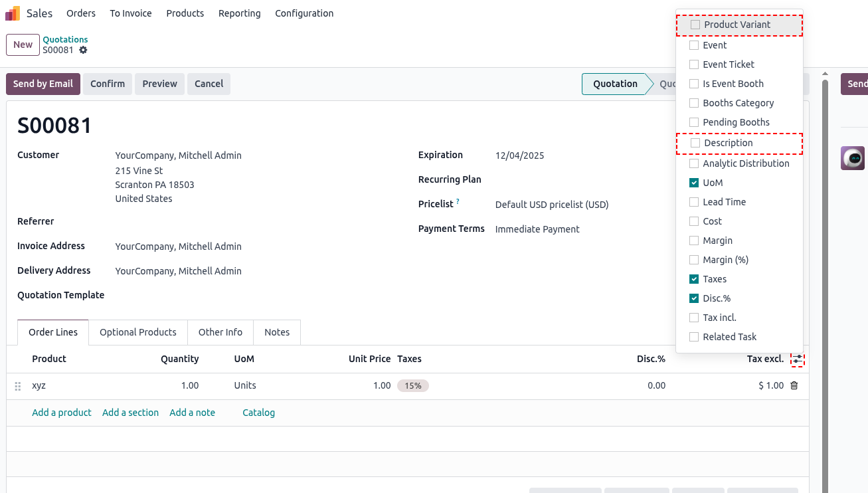The image size is (868, 493).
Task: Open the chatbot avatar icon on right
Action: (x=853, y=158)
